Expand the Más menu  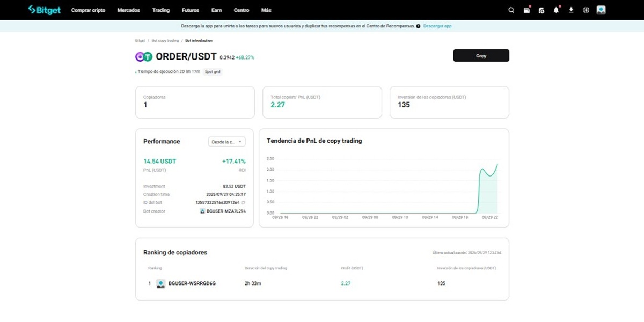coord(266,10)
